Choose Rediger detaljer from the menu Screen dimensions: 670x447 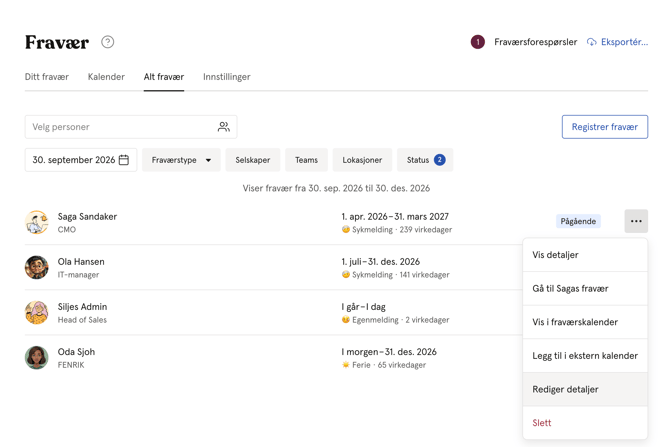[x=585, y=389]
